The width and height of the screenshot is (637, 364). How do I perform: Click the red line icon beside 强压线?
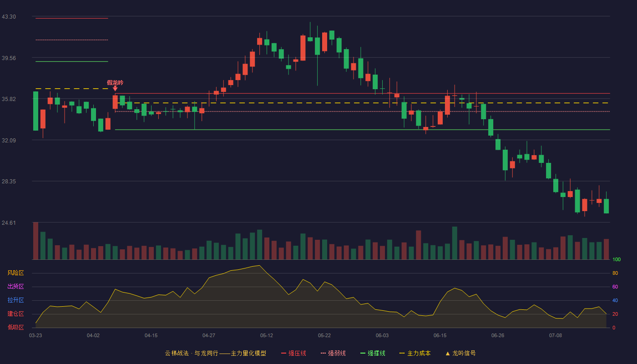pyautogui.click(x=283, y=353)
